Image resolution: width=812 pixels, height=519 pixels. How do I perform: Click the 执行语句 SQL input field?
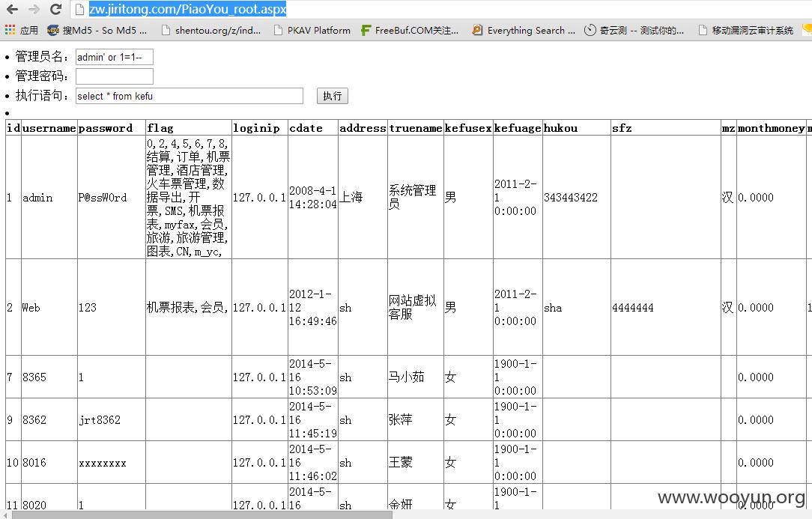coord(189,96)
